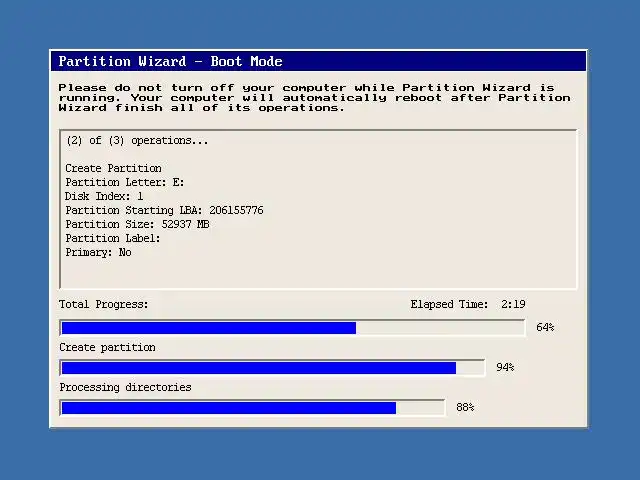Click the 'Please do not turn off' warning text
This screenshot has width=640, height=480.
[x=314, y=98]
